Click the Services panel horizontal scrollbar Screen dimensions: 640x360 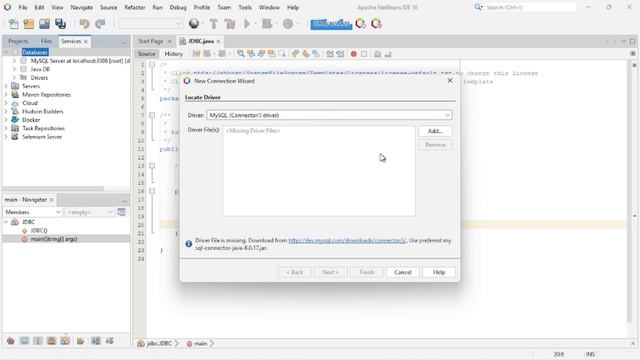[x=53, y=189]
